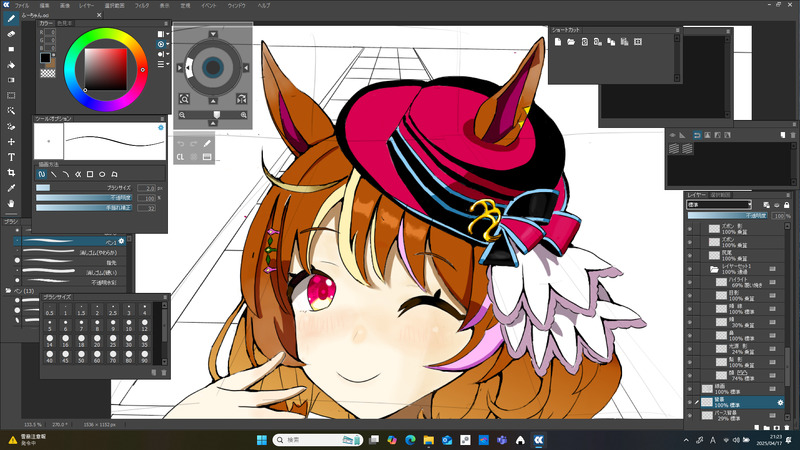
Task: Select the Rectangle selection tool
Action: tap(11, 95)
